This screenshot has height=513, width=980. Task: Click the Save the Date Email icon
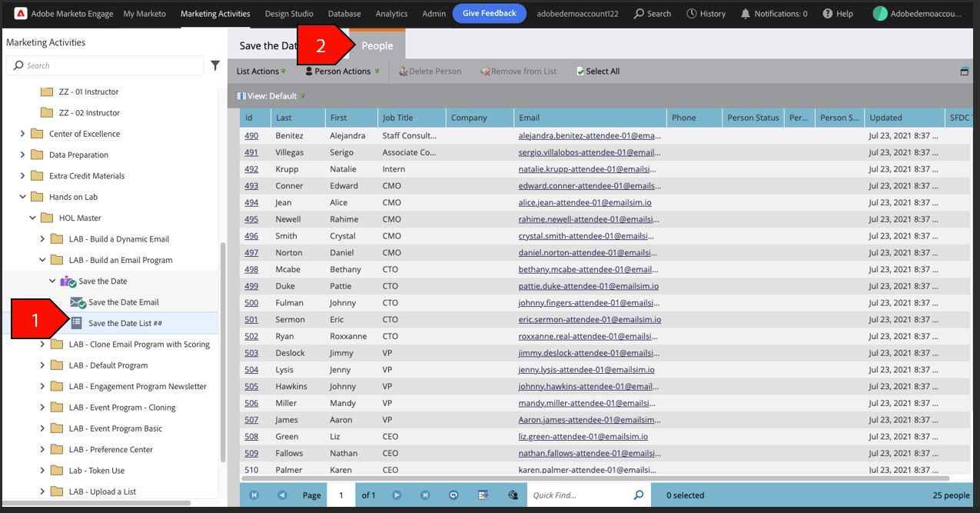[78, 302]
